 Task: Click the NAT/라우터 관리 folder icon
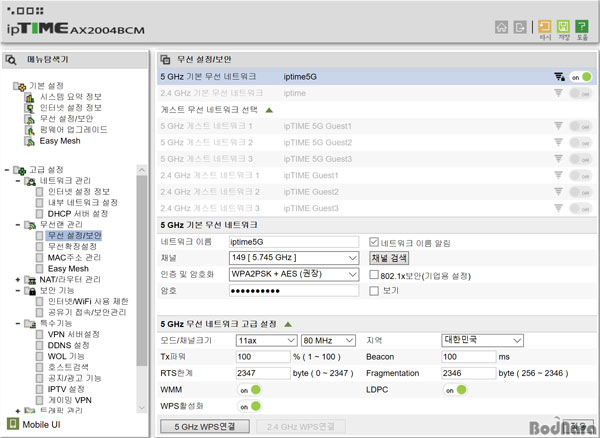point(30,280)
